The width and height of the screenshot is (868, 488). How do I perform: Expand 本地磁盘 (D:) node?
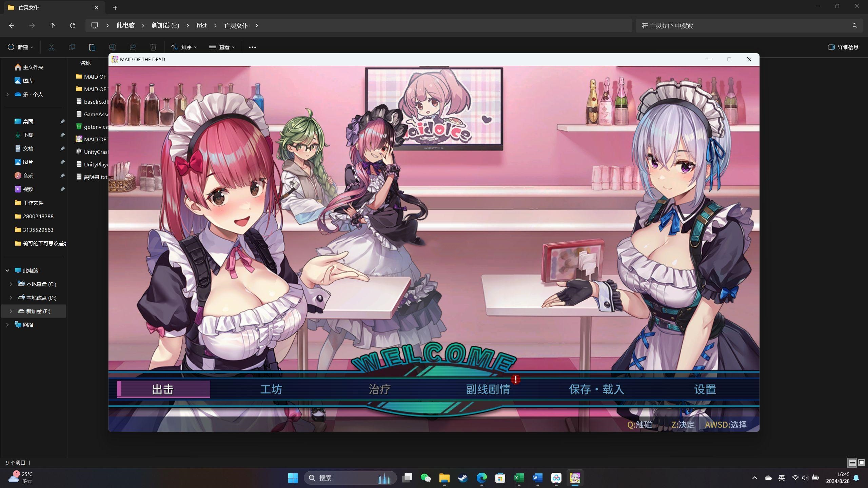point(11,298)
